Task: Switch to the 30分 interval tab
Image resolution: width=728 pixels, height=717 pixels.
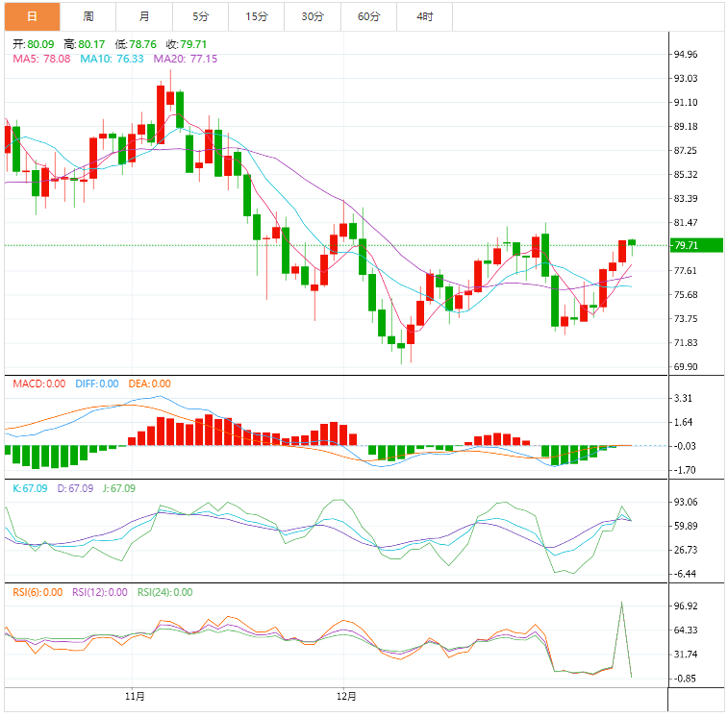Action: click(x=313, y=16)
